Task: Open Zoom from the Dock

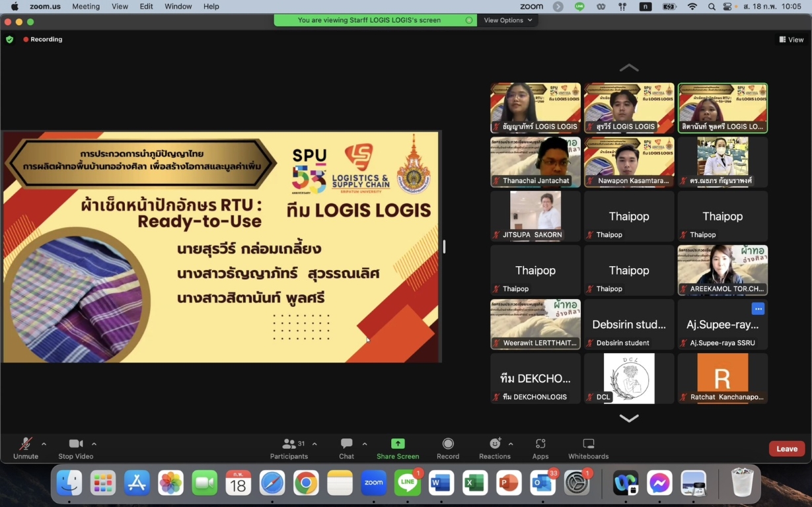Action: pyautogui.click(x=374, y=484)
